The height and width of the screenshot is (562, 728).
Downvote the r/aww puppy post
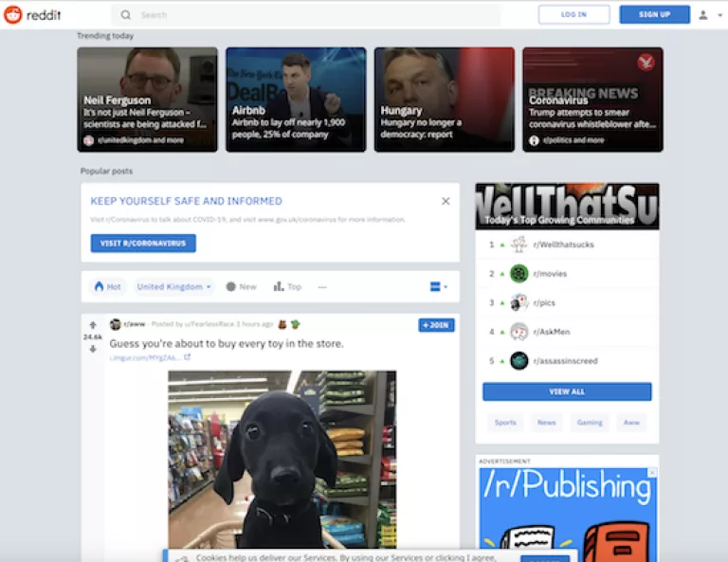coord(93,349)
